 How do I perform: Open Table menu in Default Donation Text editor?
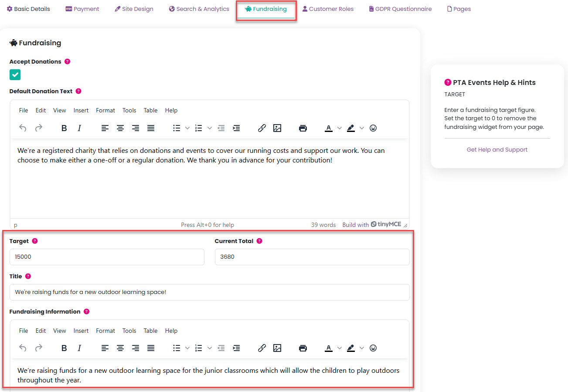point(151,110)
